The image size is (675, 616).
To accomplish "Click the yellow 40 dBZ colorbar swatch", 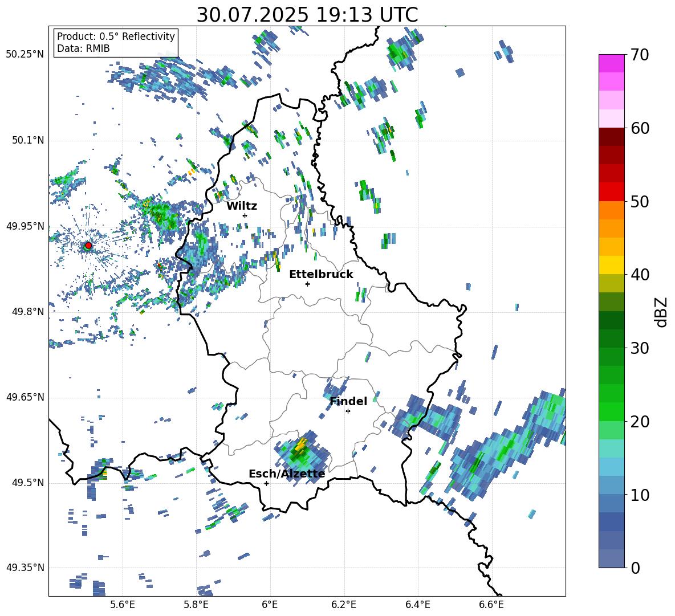I will [611, 265].
